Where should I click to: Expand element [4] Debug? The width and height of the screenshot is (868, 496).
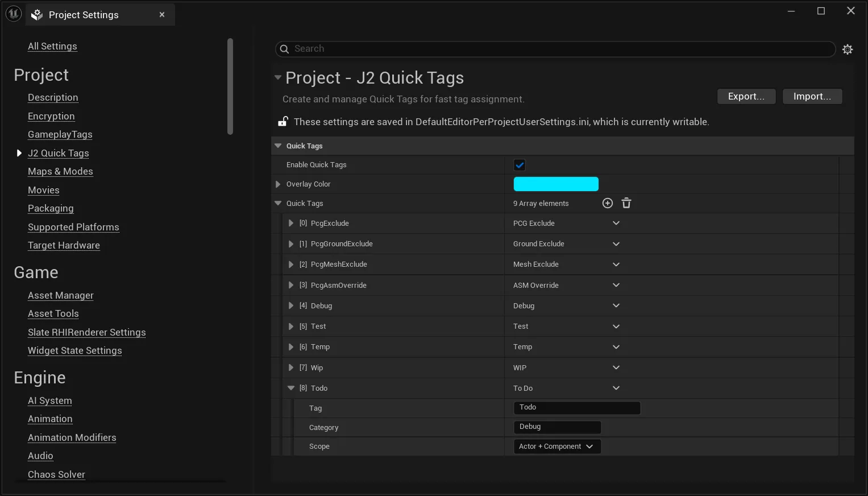[291, 305]
